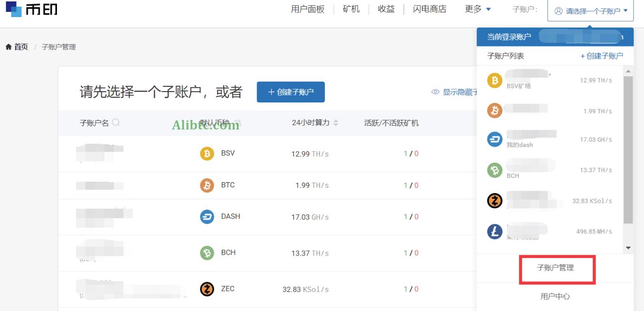Toggle 显示隐藏子账户 eye icon
The image size is (644, 314).
click(435, 92)
